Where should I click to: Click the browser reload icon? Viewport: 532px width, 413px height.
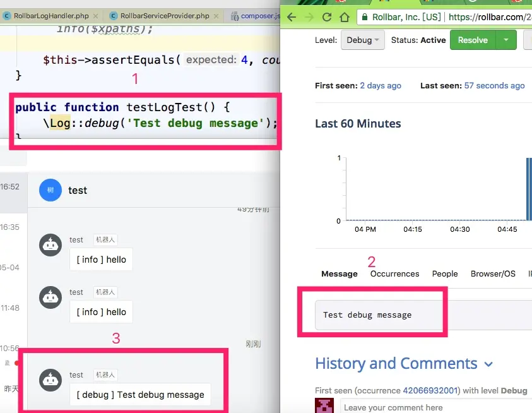click(x=327, y=17)
